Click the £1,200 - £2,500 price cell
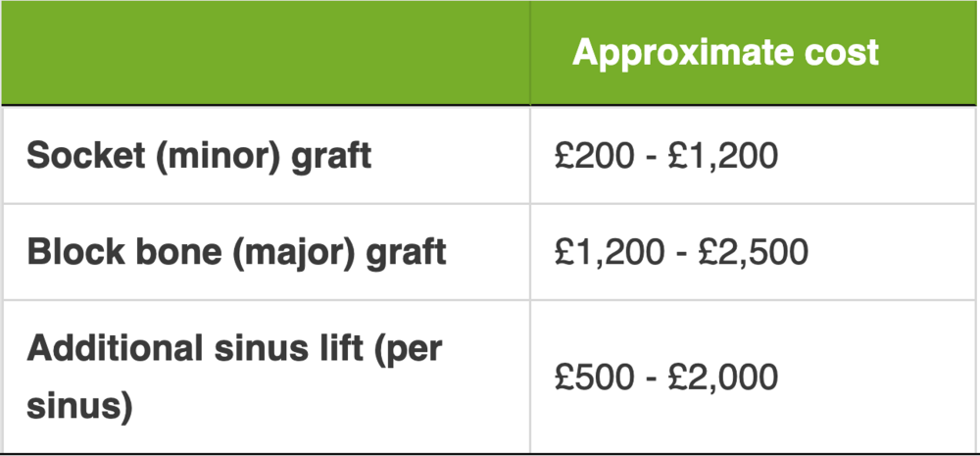Viewport: 980px width, 456px height. 681,252
